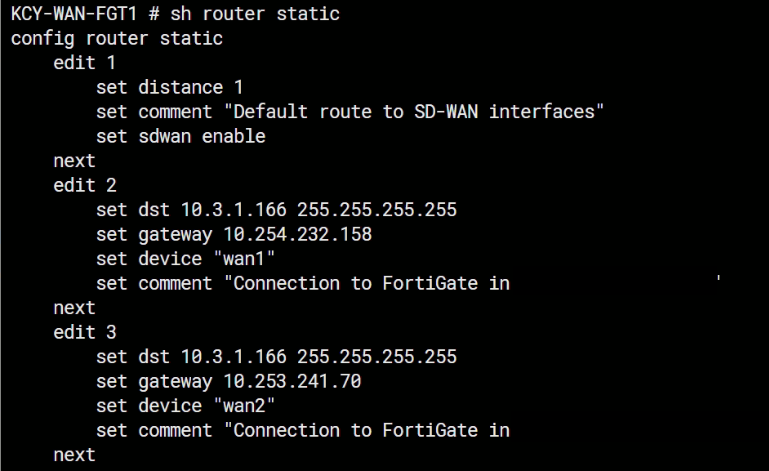Click the gateway address 10.254.232.158
Screen dimensions: 769x471
pyautogui.click(x=298, y=234)
